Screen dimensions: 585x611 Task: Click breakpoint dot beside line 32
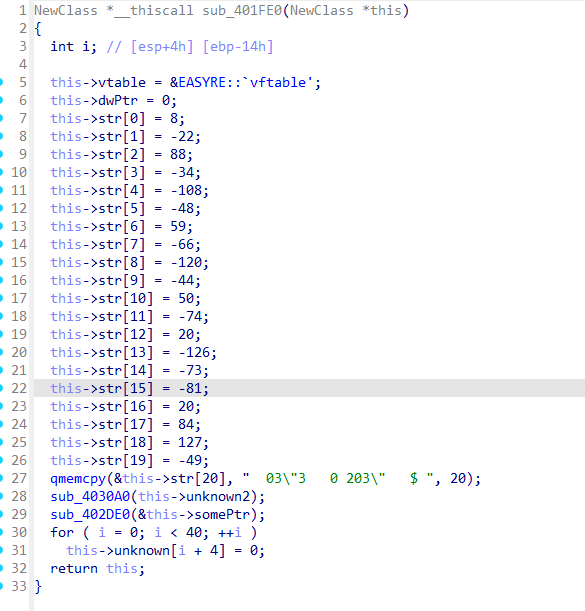point(1,568)
